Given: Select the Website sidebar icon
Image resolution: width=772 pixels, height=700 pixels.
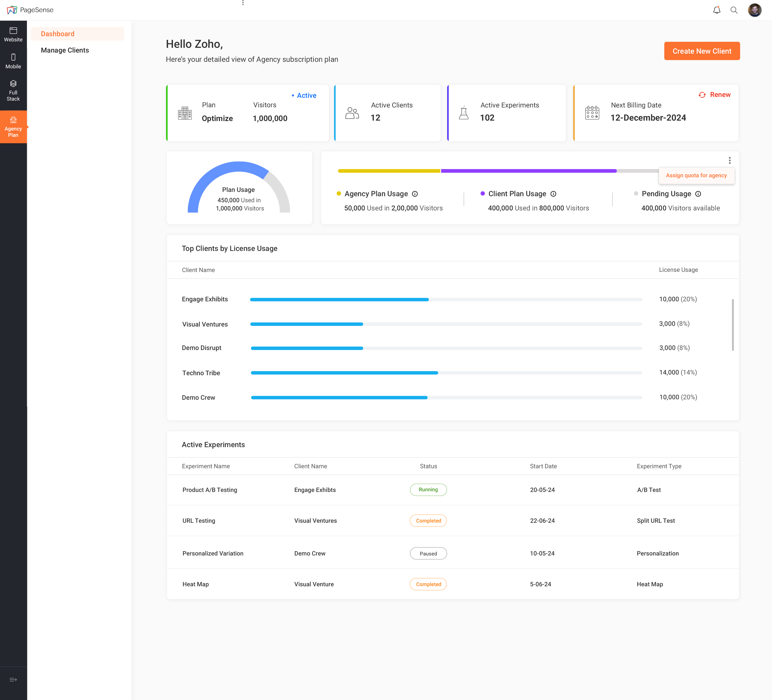Looking at the screenshot, I should (x=13, y=34).
